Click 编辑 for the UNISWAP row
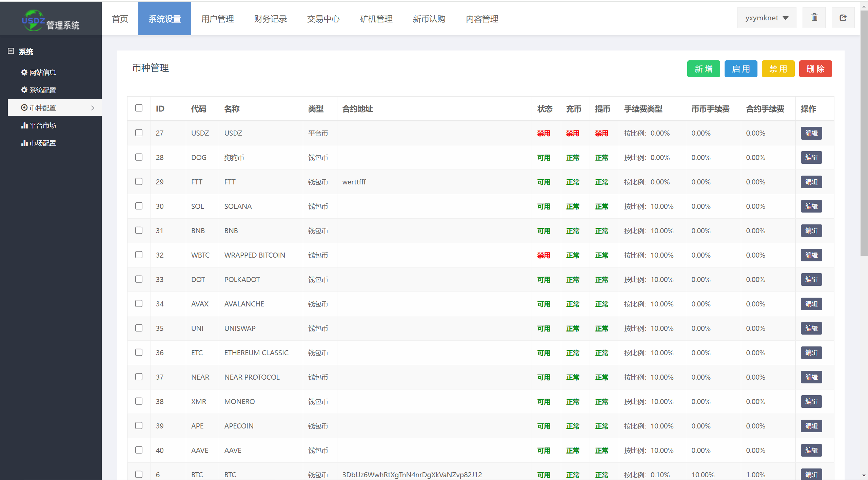The image size is (868, 480). (811, 328)
